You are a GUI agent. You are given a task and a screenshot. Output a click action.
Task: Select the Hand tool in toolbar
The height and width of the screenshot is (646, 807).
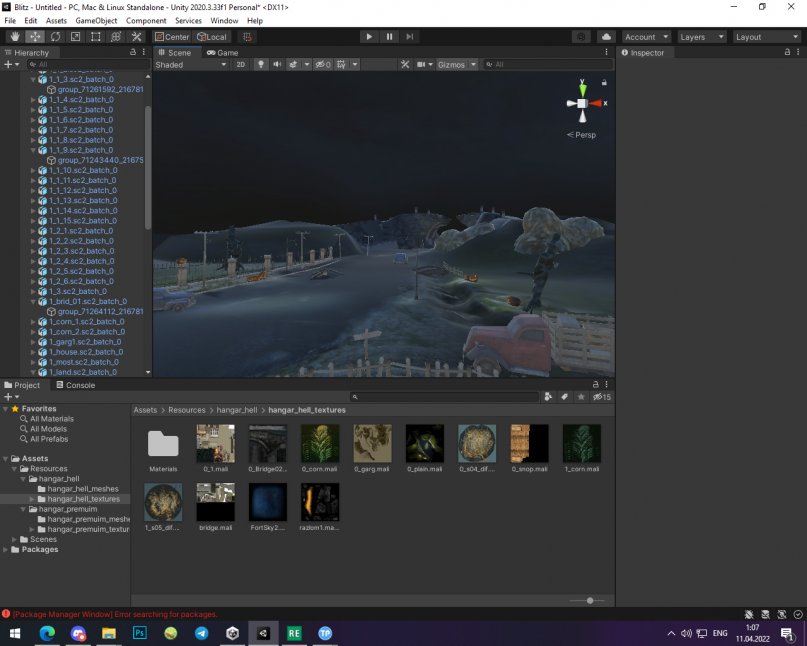[14, 37]
